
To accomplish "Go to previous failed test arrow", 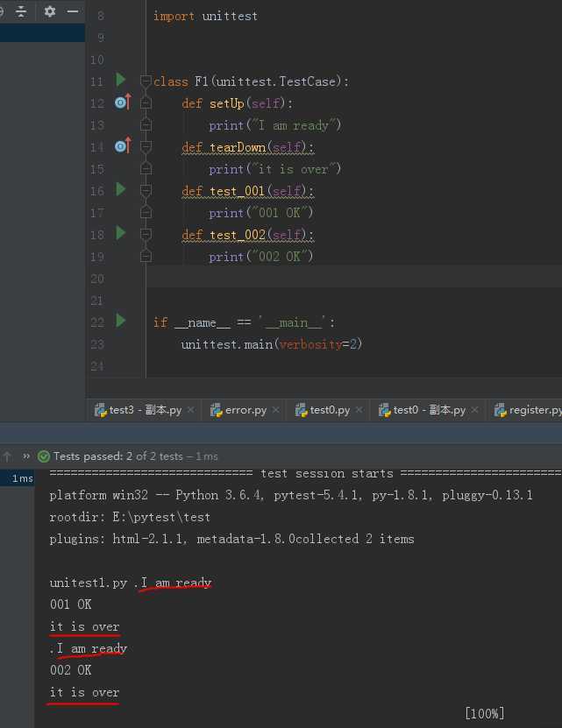I will pyautogui.click(x=7, y=456).
